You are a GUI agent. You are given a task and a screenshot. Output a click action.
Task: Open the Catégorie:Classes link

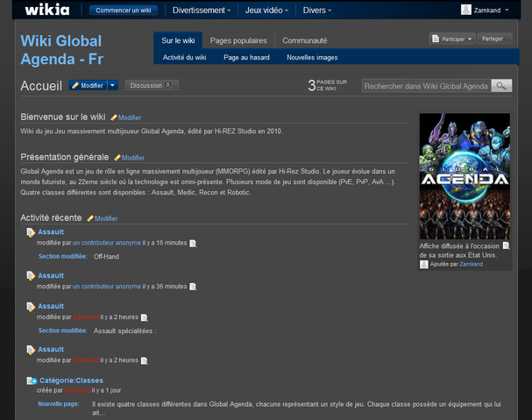71,381
